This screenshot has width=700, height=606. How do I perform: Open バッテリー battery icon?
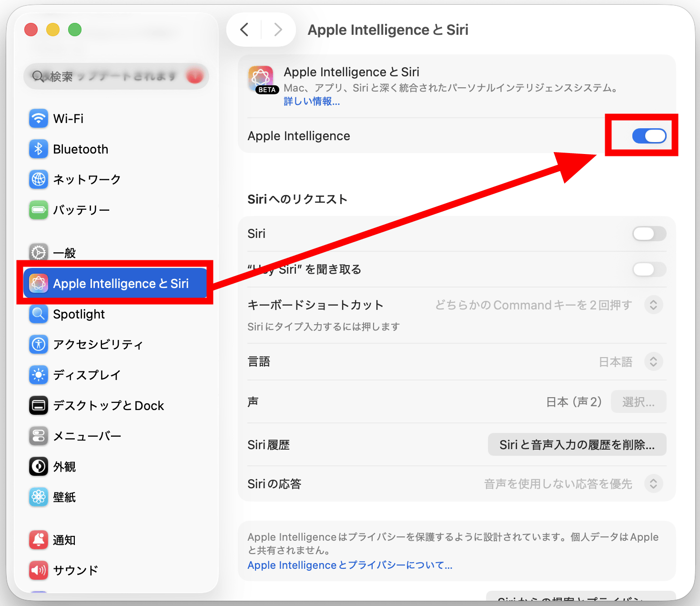(x=39, y=210)
